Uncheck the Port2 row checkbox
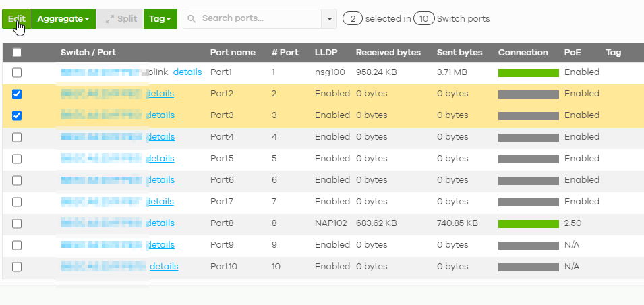 17,94
